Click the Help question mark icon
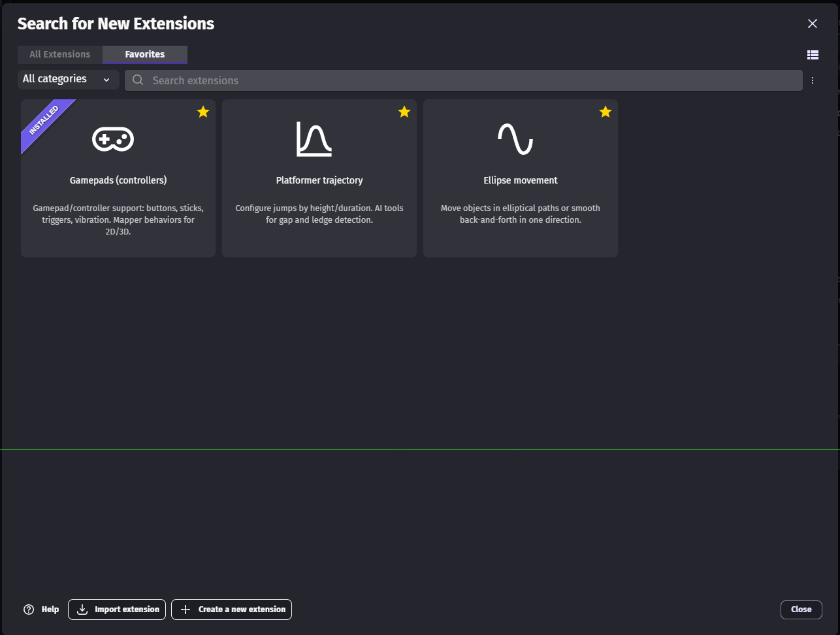840x635 pixels. coord(29,610)
